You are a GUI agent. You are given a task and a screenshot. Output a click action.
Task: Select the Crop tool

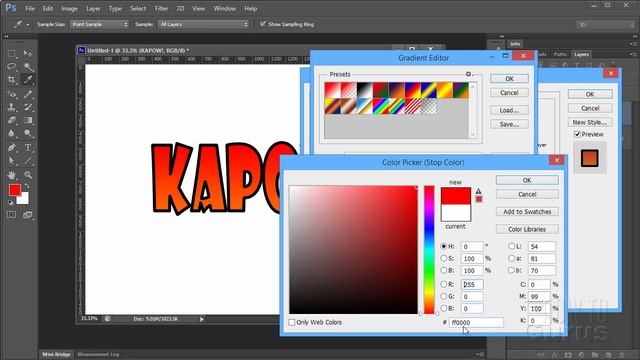tap(11, 80)
